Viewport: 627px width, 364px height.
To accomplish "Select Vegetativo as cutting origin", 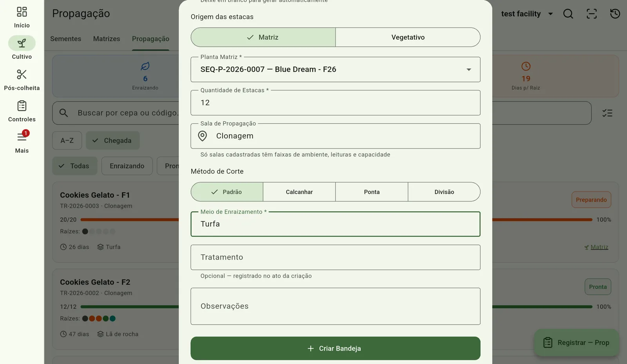I will coord(408,37).
